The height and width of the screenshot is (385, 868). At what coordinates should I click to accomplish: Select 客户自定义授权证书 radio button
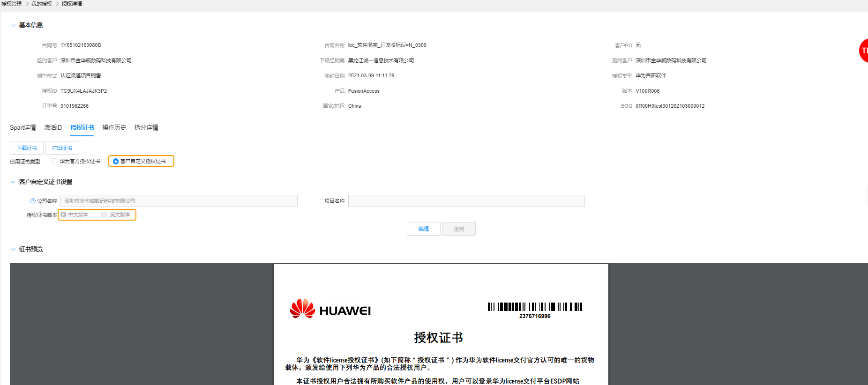[116, 161]
